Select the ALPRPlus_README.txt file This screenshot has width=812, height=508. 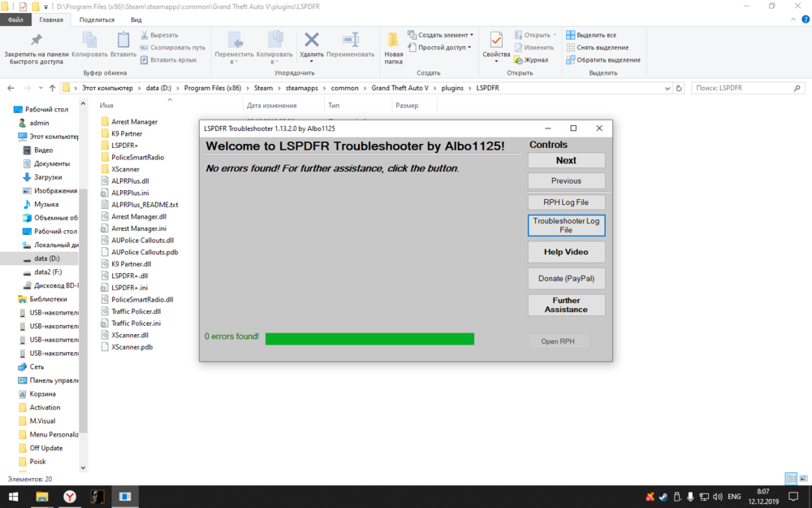click(x=140, y=205)
